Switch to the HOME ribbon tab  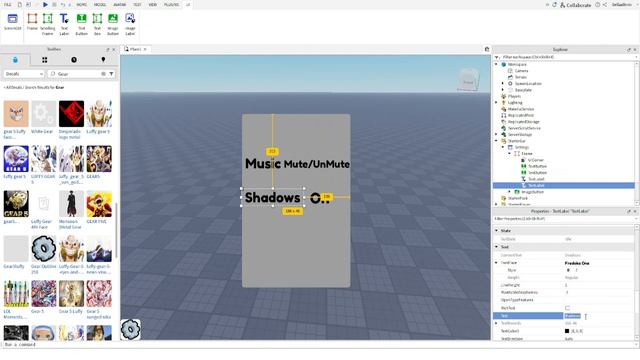click(x=82, y=4)
